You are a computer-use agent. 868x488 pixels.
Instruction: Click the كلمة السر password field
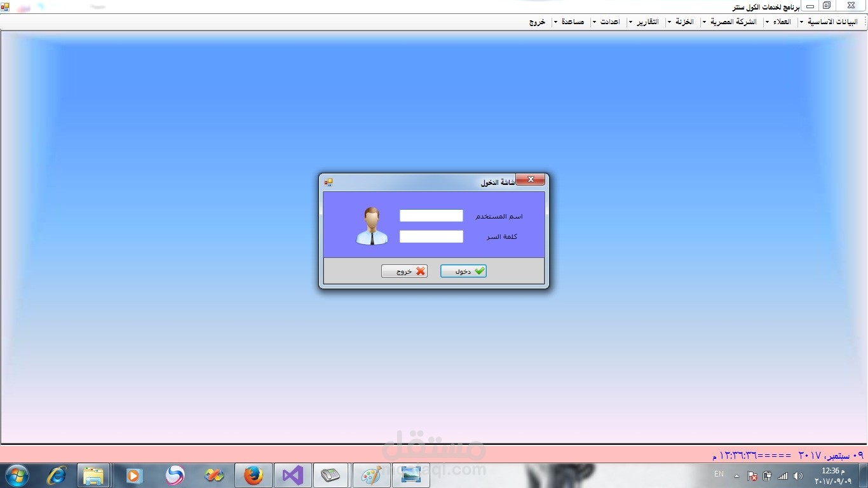coord(431,236)
